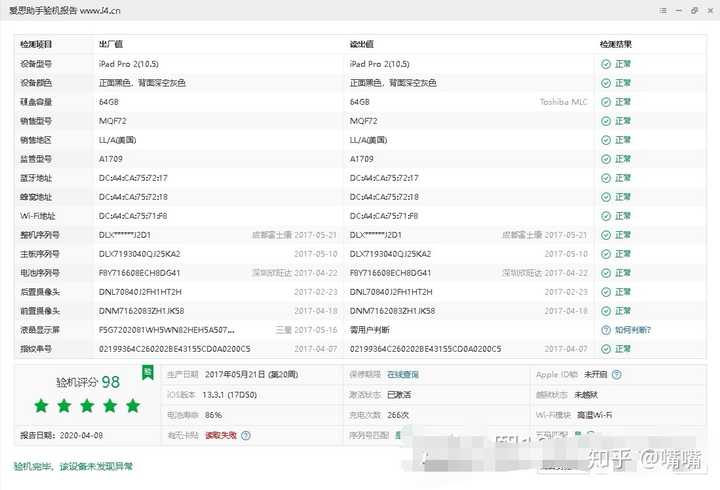Click the 读出值 column header

(361, 44)
